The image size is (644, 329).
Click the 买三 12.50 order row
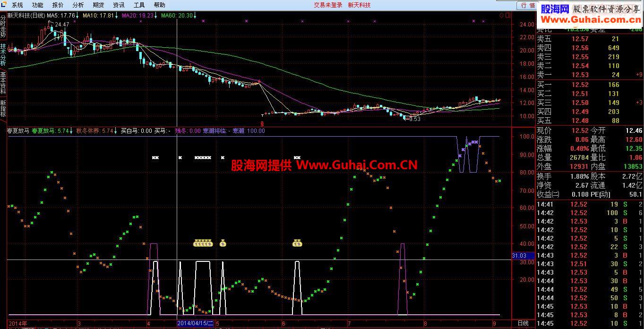pyautogui.click(x=589, y=103)
